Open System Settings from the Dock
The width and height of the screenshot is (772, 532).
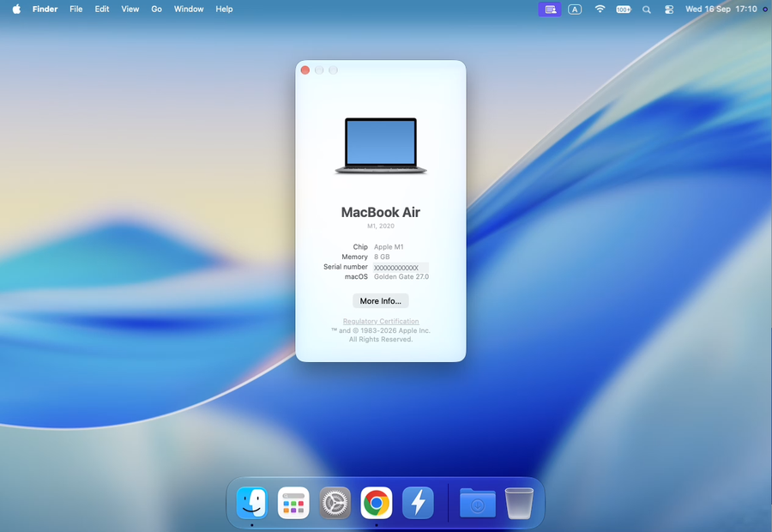point(335,503)
